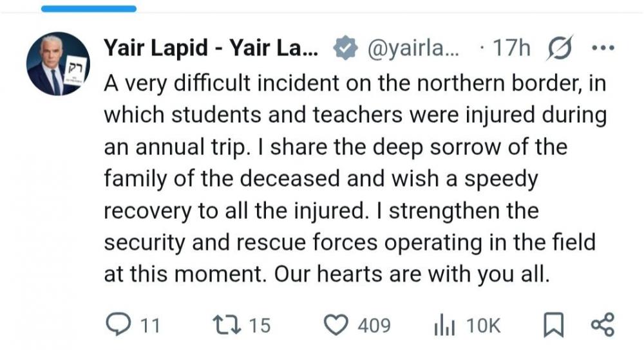
Task: Click the 17h timestamp
Action: [511, 48]
